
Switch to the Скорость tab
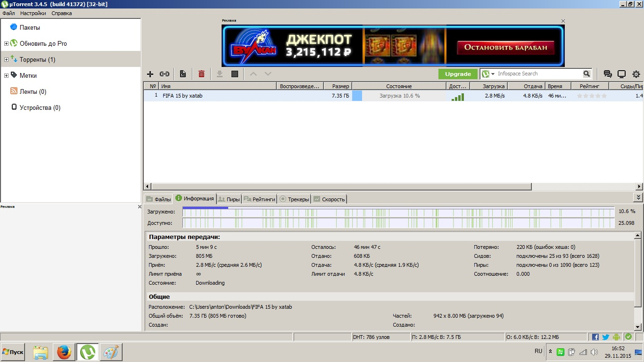point(329,199)
